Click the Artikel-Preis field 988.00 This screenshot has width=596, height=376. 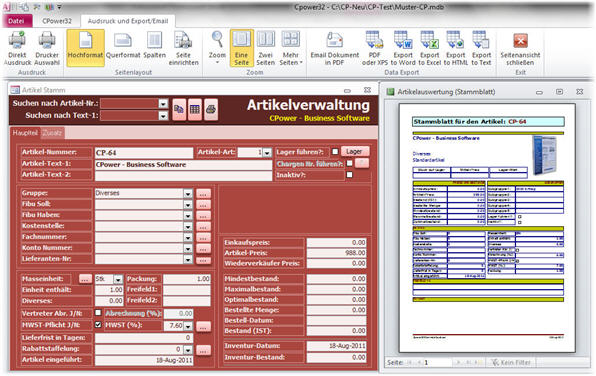(336, 253)
